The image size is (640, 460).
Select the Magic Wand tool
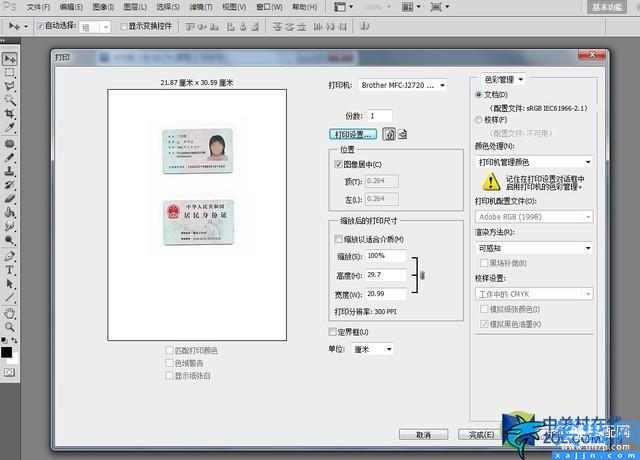click(x=9, y=100)
